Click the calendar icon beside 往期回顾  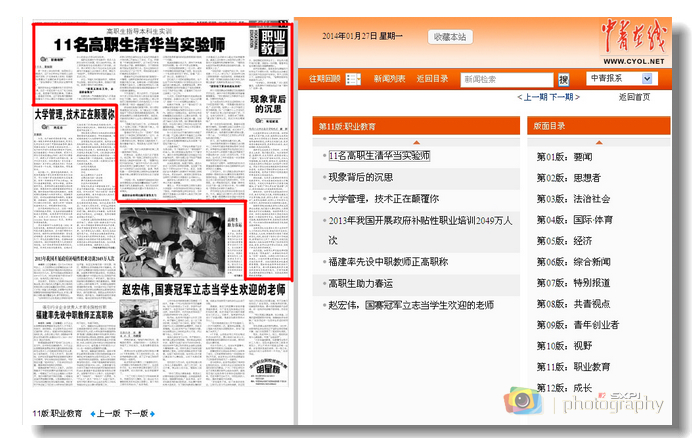click(353, 79)
